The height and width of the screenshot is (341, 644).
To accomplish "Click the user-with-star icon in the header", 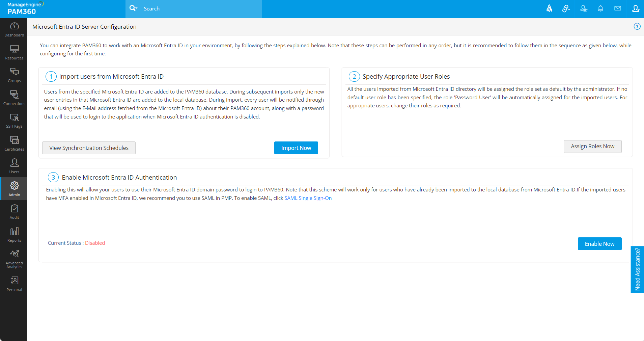I will click(x=584, y=9).
